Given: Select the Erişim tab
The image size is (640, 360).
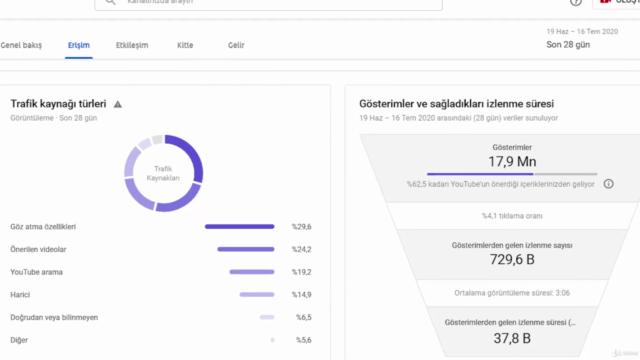Looking at the screenshot, I should (79, 45).
